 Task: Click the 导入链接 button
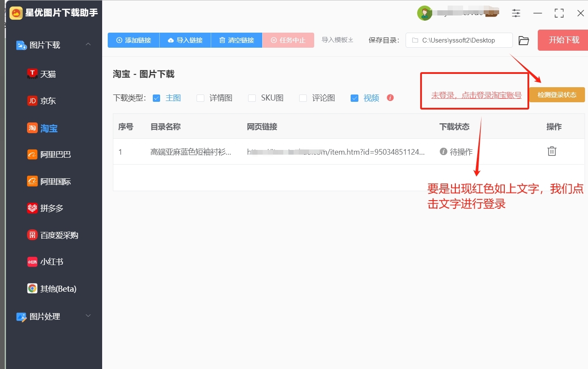[185, 40]
